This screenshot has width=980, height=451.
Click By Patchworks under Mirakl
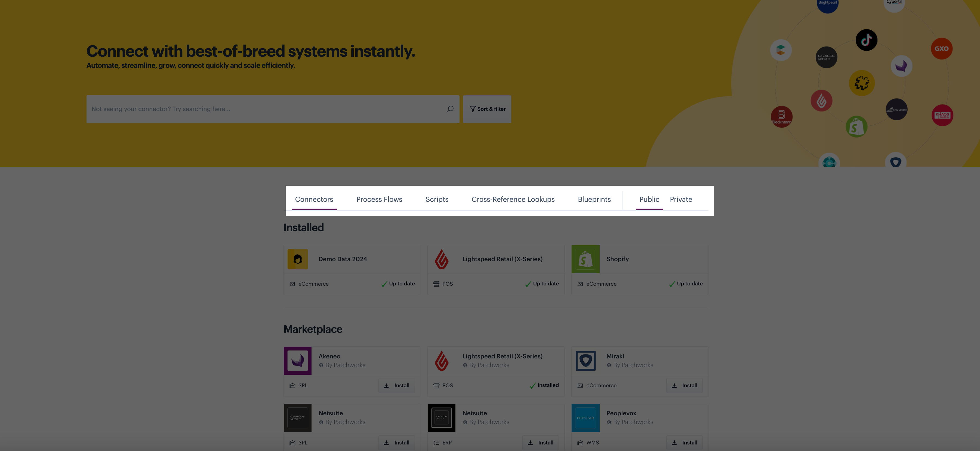[633, 365]
